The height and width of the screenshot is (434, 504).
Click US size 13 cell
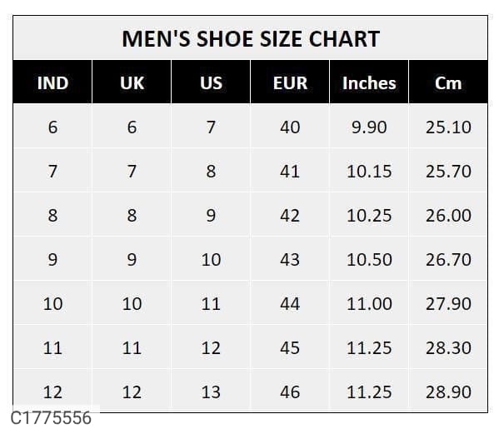pos(211,392)
